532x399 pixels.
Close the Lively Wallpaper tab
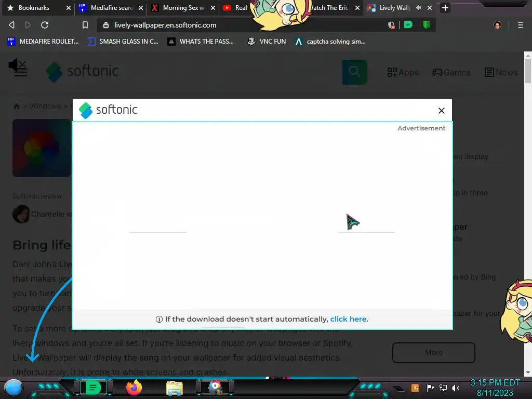tap(430, 8)
